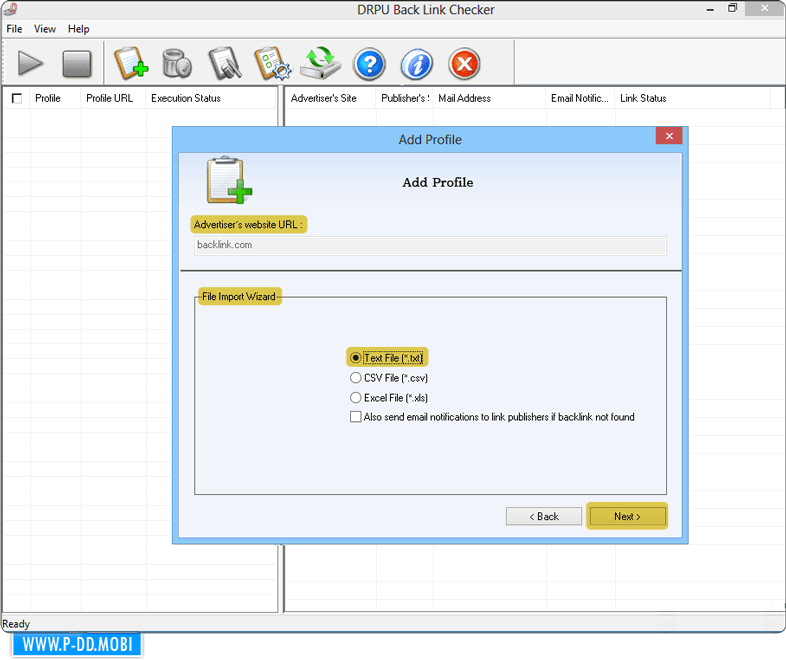This screenshot has width=786, height=660.
Task: Click the red X exit toolbar icon
Action: [464, 64]
